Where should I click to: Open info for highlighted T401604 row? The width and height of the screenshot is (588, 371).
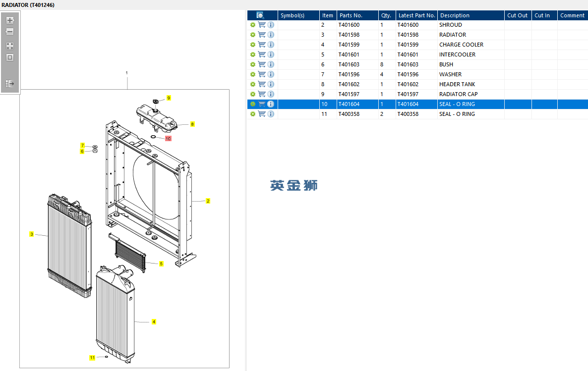(x=271, y=104)
